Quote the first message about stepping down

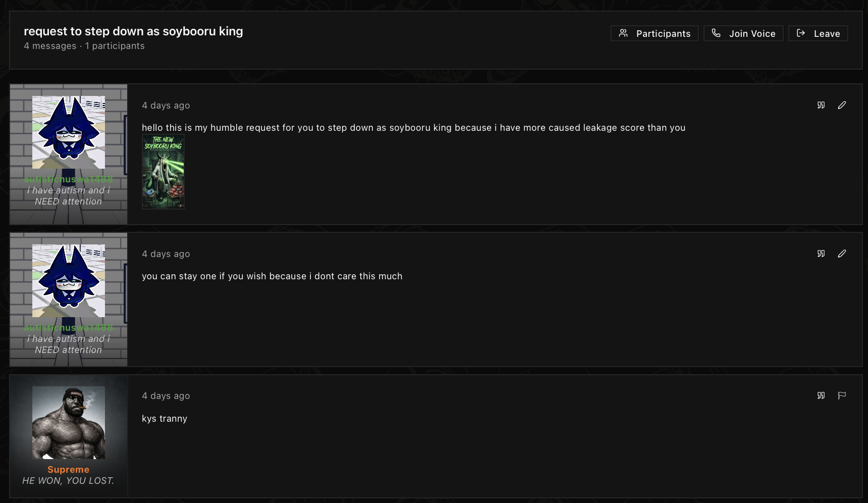pyautogui.click(x=821, y=105)
